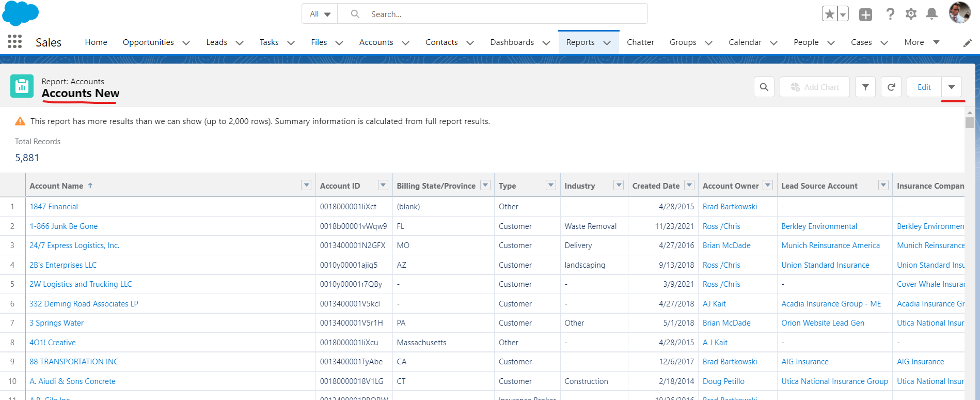Expand the Opportunities tab chevron
The image size is (980, 400).
pyautogui.click(x=186, y=43)
